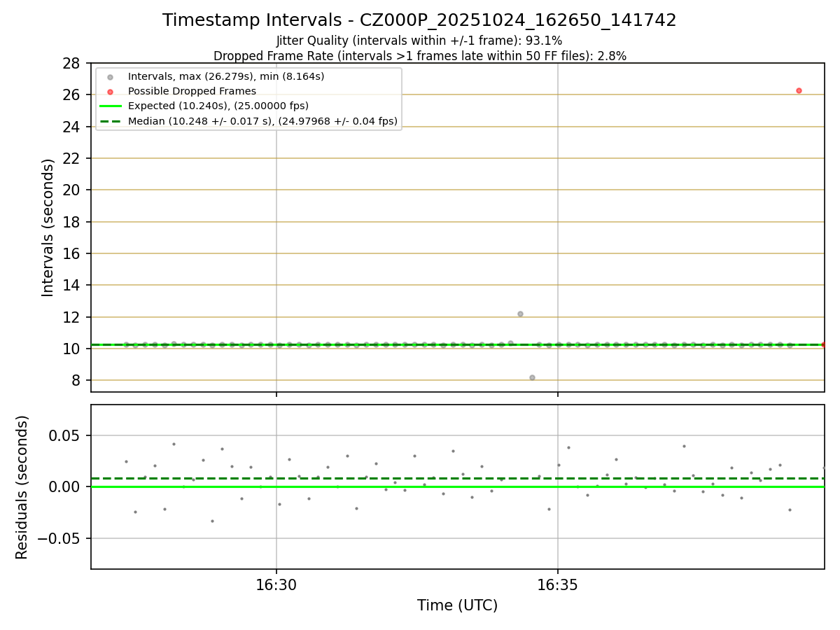
Task: Click the 'Intervals, max (26.279s)' legend entry
Action: tap(226, 76)
